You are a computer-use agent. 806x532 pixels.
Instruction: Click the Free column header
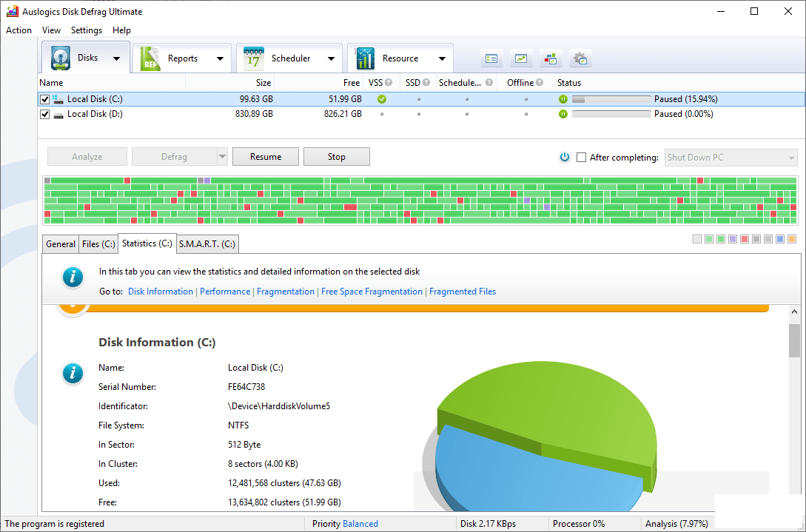point(319,82)
